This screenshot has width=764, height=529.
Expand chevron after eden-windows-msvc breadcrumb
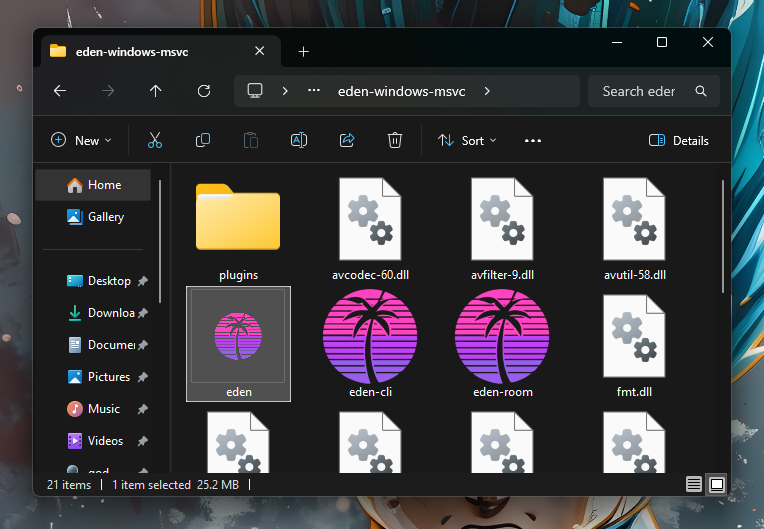coord(487,91)
